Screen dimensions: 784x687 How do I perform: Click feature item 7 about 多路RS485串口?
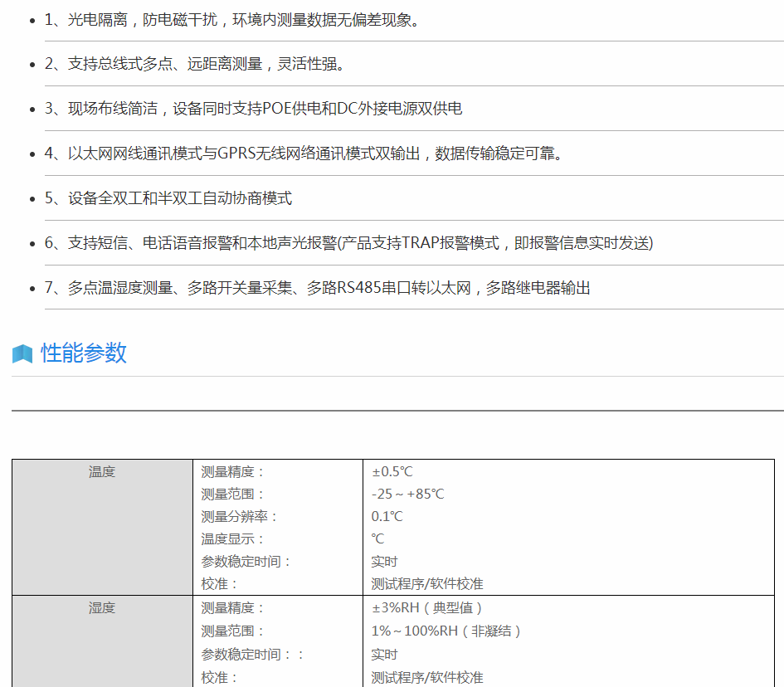317,288
